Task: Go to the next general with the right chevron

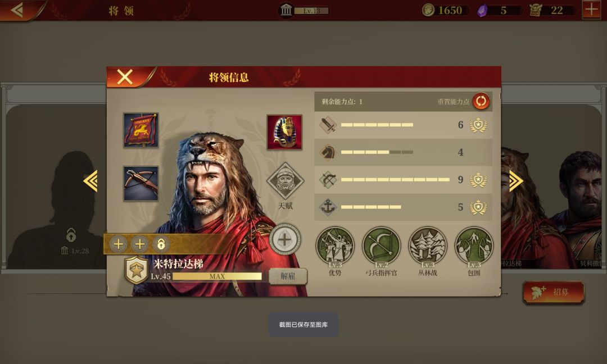Action: pos(516,181)
